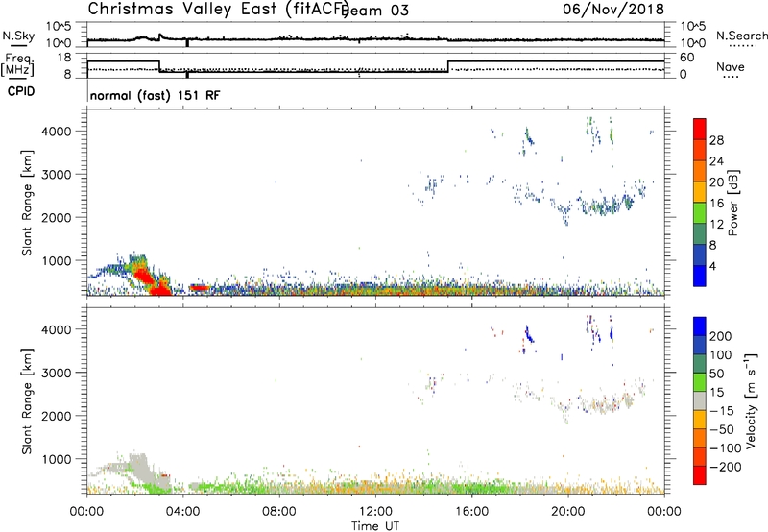This screenshot has height=532, width=768.
Task: Pick the bright blue bottom segment of power colorbar
Action: tap(700, 277)
